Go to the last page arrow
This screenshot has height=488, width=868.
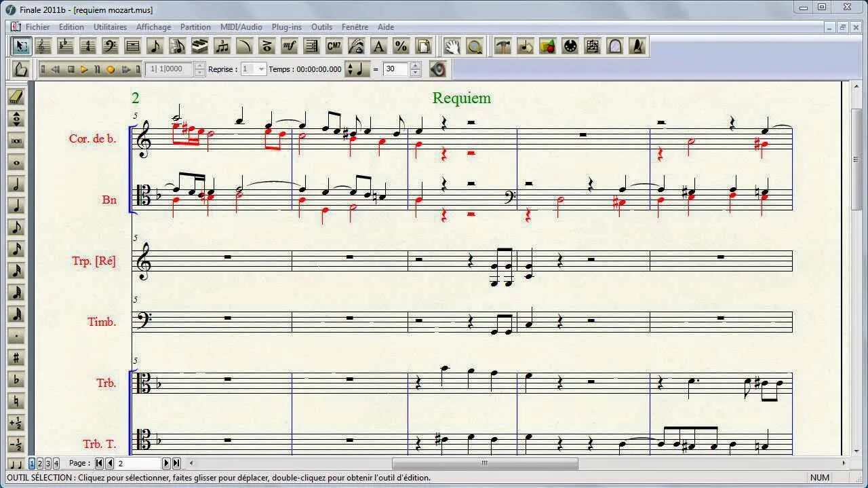point(176,464)
